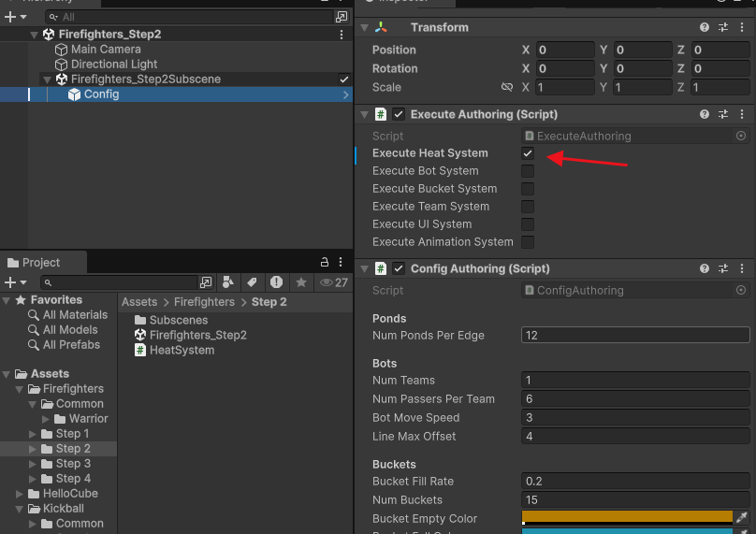Collapse Config Authoring component
The width and height of the screenshot is (756, 534).
365,269
